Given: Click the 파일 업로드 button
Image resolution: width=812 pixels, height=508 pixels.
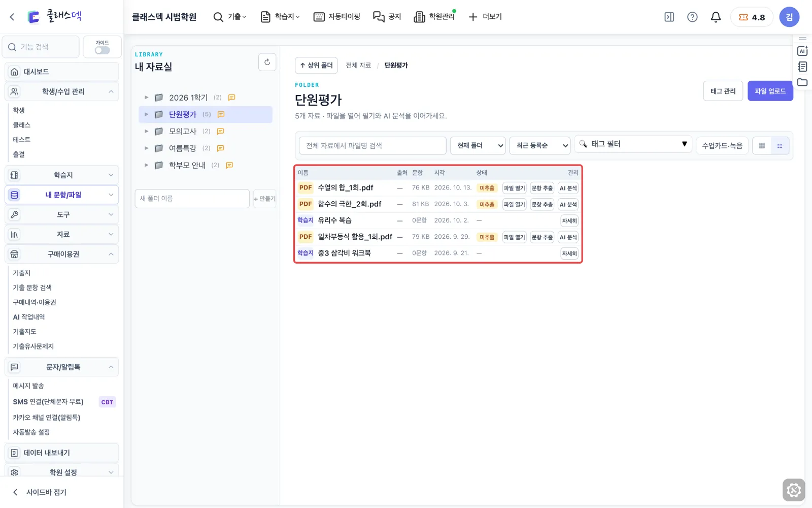Looking at the screenshot, I should (x=770, y=91).
